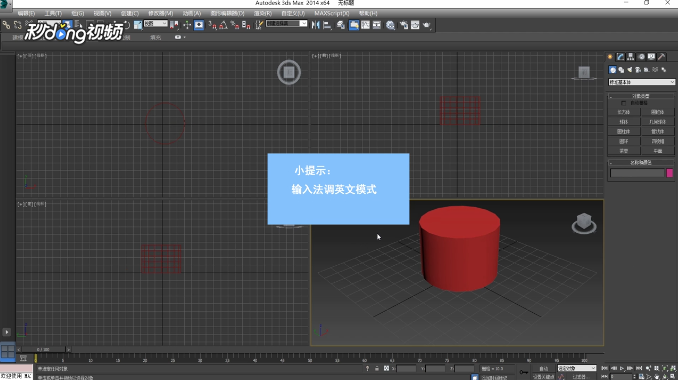
Task: Collapse the Object Type rollout
Action: tap(641, 96)
